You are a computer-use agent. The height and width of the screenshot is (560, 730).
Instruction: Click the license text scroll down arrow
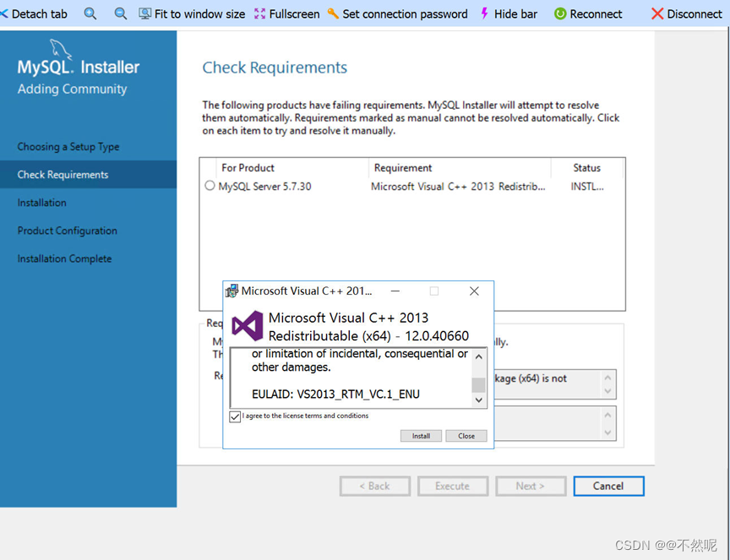(x=478, y=400)
